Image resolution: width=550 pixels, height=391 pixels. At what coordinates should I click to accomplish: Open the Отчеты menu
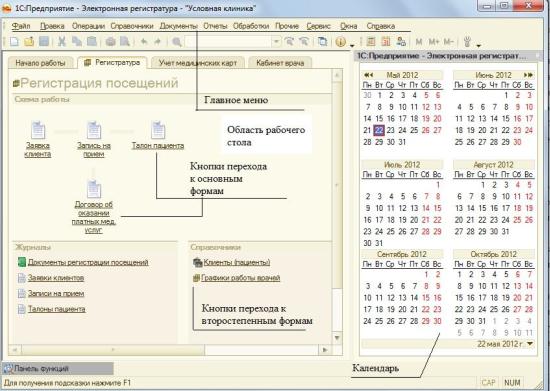click(215, 26)
